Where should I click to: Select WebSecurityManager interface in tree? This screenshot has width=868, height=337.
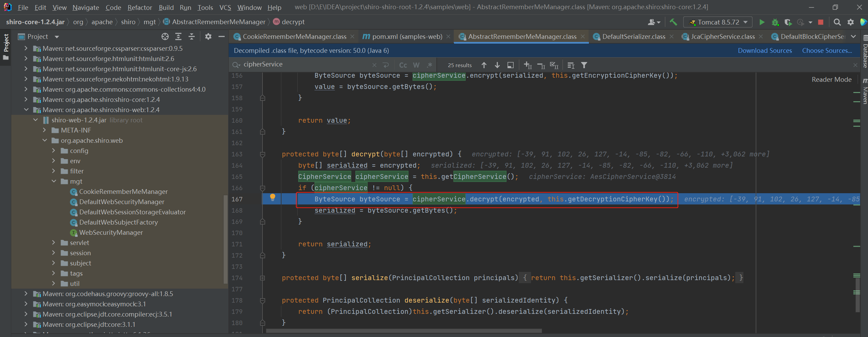tap(111, 232)
